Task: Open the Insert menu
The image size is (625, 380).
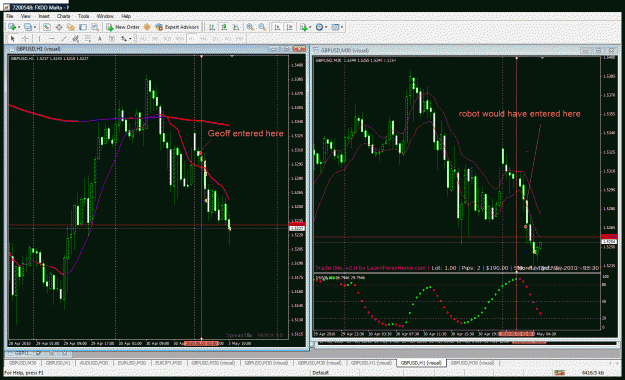Action: point(44,16)
